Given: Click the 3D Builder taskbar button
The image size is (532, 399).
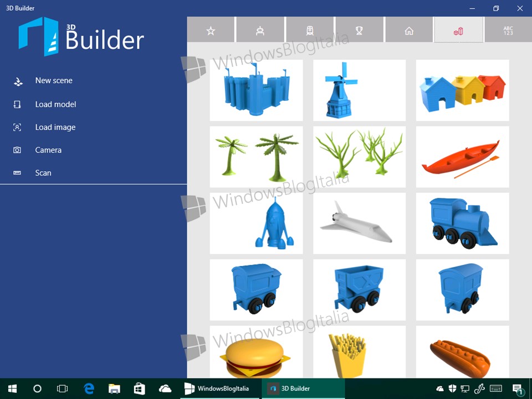Looking at the screenshot, I should point(303,388).
